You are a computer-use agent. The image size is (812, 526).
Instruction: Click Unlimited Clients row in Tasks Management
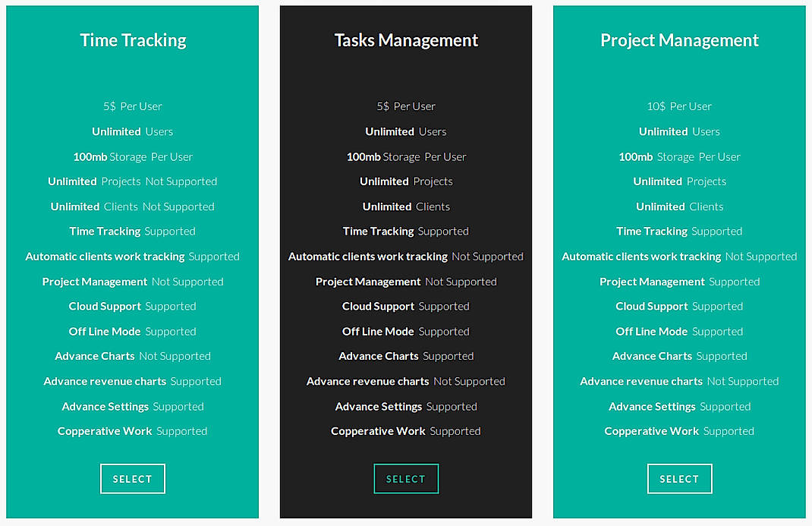406,206
